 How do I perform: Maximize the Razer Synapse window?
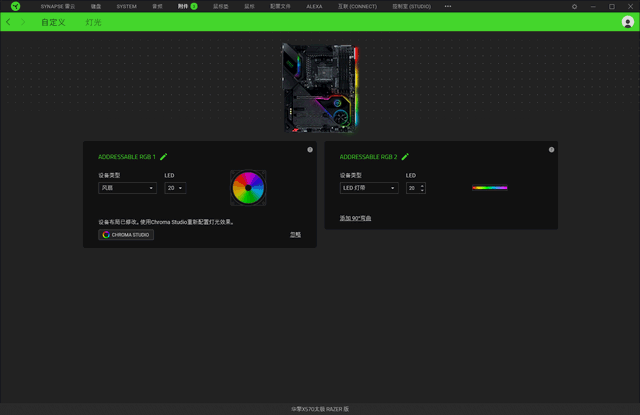tap(611, 7)
